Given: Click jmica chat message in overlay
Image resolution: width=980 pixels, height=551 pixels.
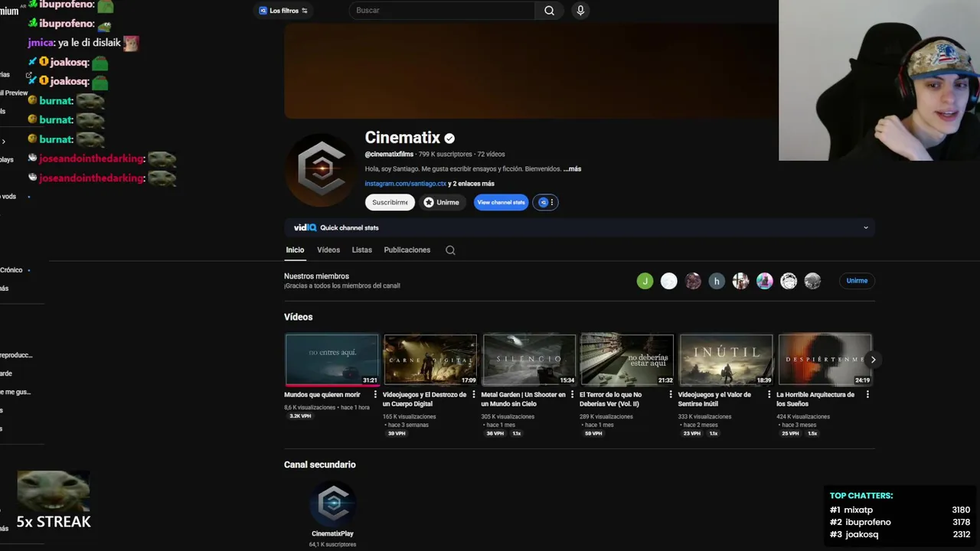Looking at the screenshot, I should (x=83, y=43).
